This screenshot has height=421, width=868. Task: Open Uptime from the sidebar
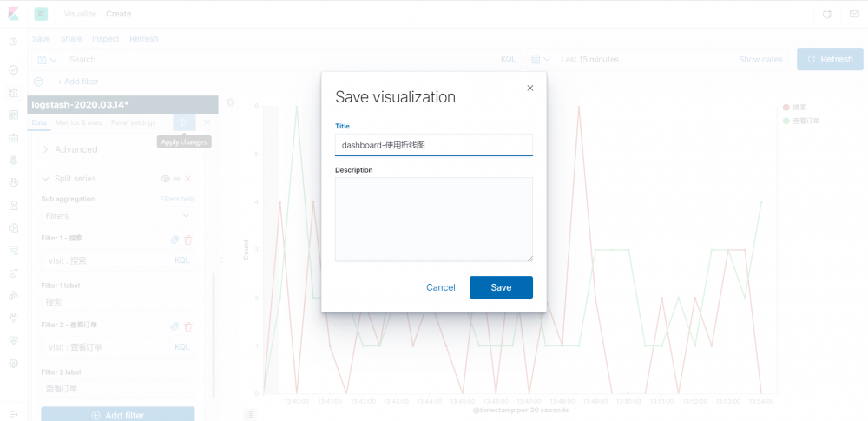14,273
